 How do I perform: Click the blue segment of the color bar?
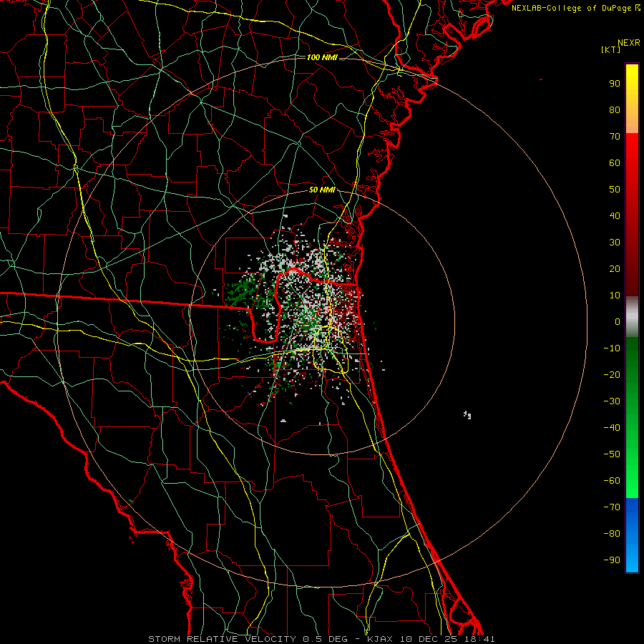[632, 534]
